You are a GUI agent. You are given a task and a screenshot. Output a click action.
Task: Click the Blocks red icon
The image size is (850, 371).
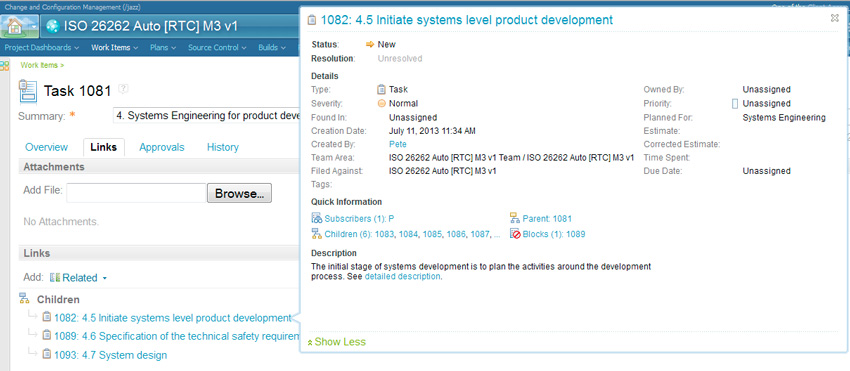point(515,234)
